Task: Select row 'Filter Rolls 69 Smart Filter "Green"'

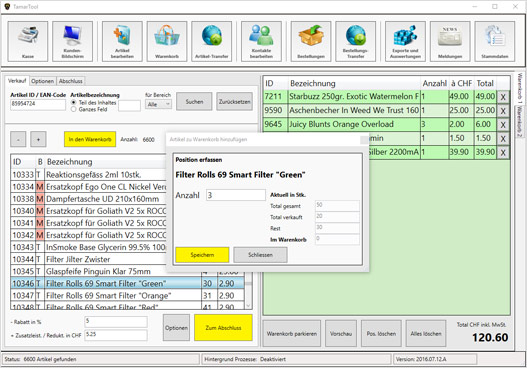Action: [128, 284]
